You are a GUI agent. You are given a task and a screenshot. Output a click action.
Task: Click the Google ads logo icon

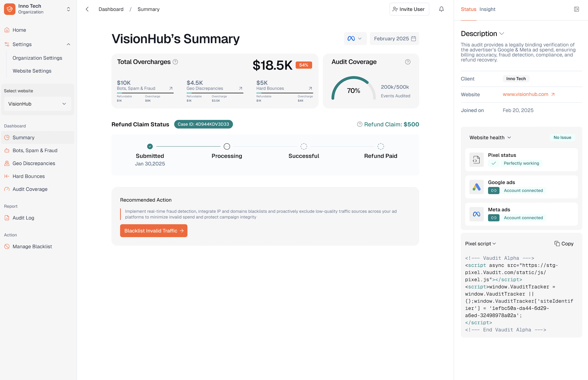point(476,187)
